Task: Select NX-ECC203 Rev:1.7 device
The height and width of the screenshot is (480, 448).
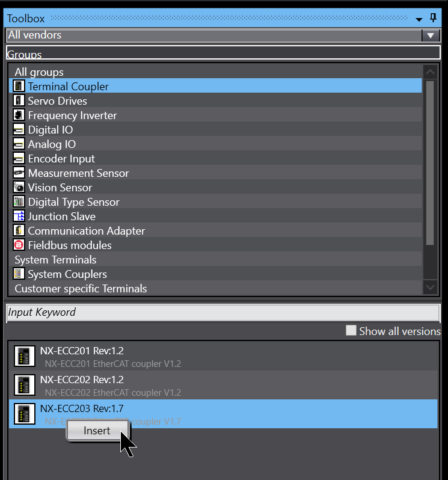Action: coord(223,414)
